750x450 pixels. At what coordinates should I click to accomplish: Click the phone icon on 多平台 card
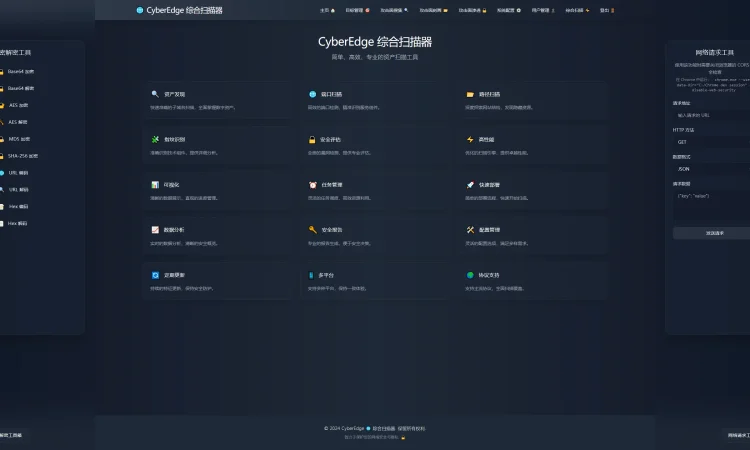[311, 275]
